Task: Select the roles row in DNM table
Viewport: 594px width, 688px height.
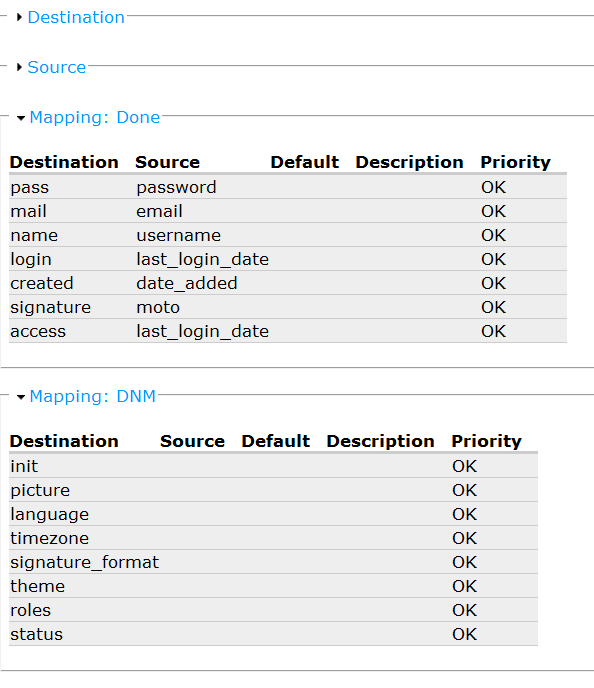Action: pyautogui.click(x=273, y=610)
